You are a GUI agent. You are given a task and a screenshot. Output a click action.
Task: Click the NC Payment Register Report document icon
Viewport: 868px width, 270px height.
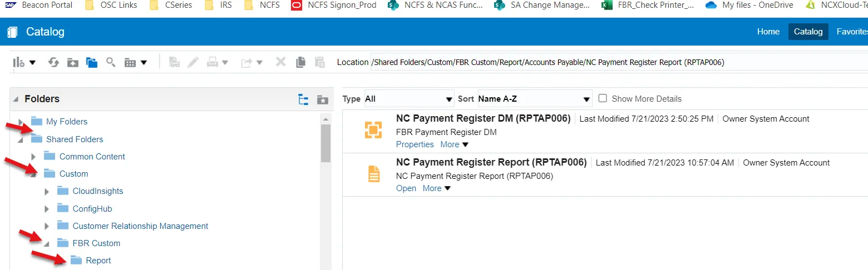coord(373,174)
